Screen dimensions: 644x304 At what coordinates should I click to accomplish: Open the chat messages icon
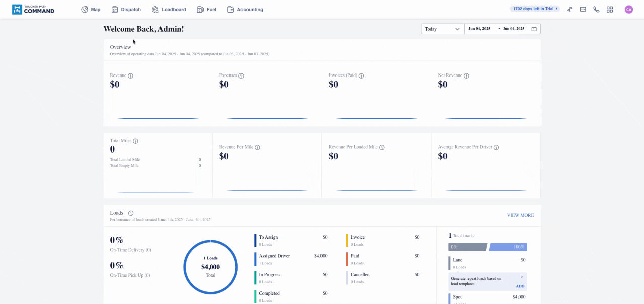pos(583,9)
